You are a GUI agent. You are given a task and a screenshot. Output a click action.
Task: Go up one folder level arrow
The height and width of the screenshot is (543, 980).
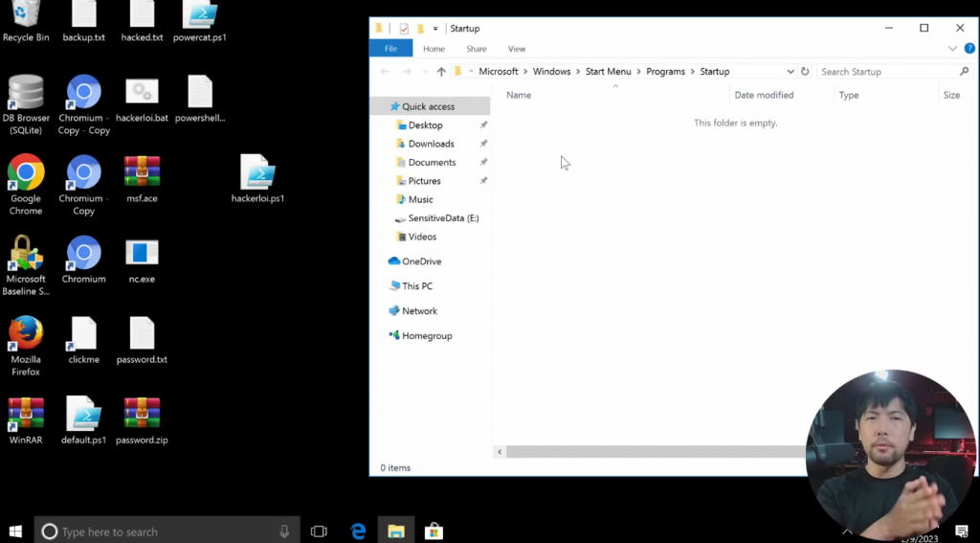pos(441,72)
